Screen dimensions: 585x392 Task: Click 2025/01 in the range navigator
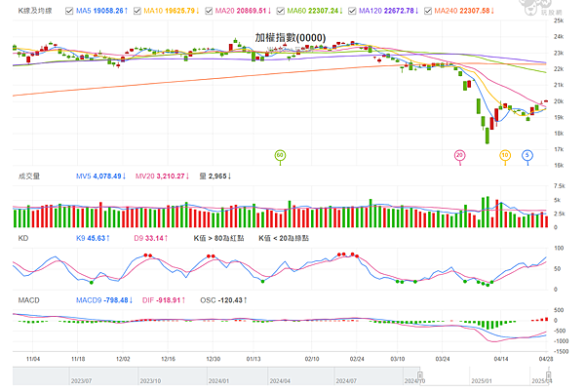coord(482,381)
